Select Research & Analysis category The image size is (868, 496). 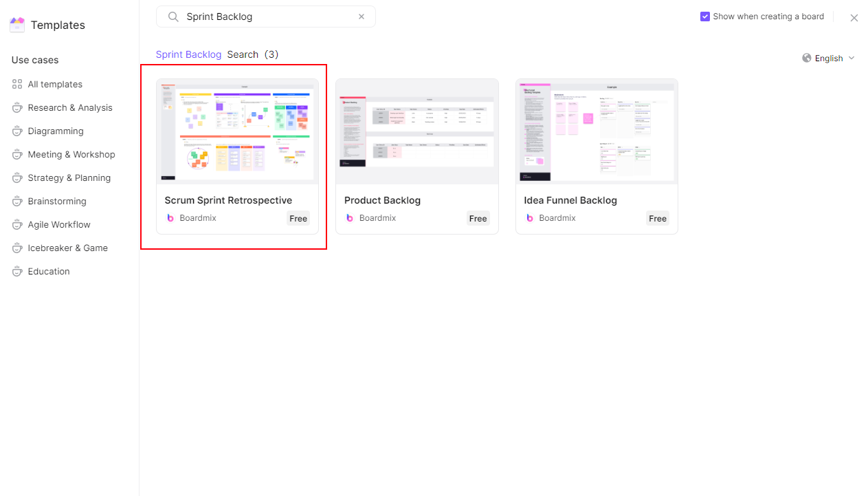tap(69, 107)
